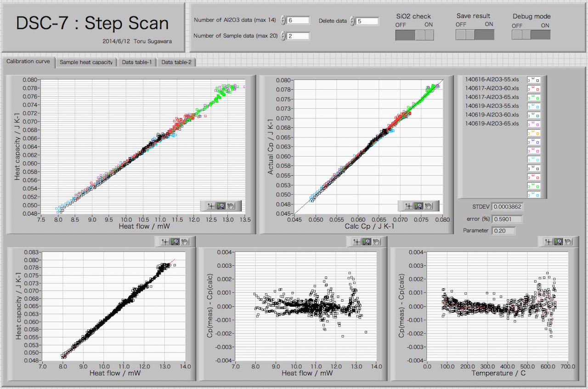588x389 pixels.
Task: Click the Parameter value field
Action: pos(503,231)
